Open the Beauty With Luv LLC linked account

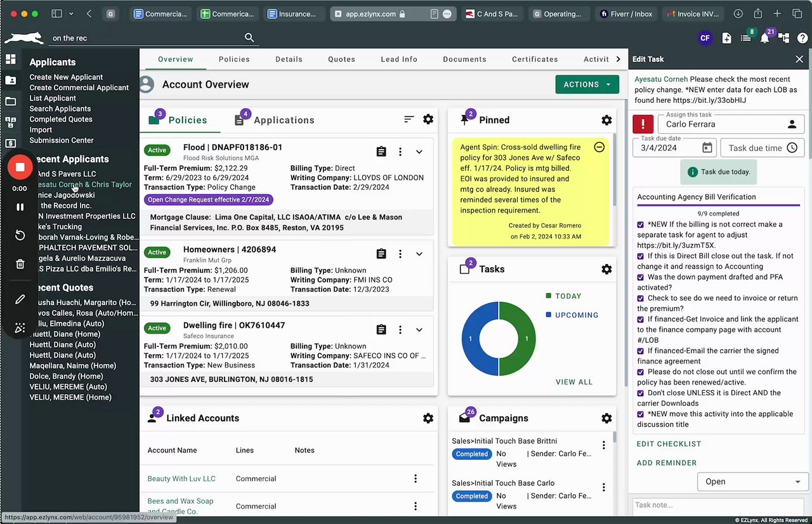pos(181,479)
